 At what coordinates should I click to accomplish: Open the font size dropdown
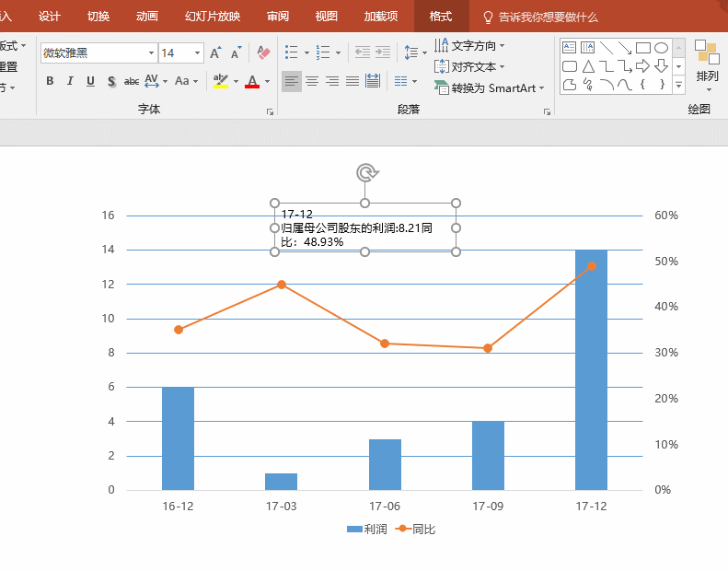(196, 53)
